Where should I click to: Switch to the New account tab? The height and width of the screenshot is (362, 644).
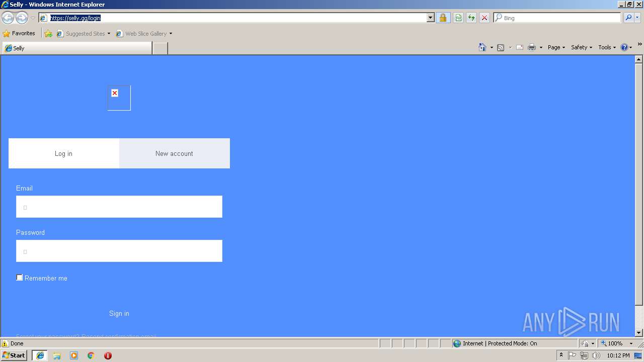pos(174,153)
